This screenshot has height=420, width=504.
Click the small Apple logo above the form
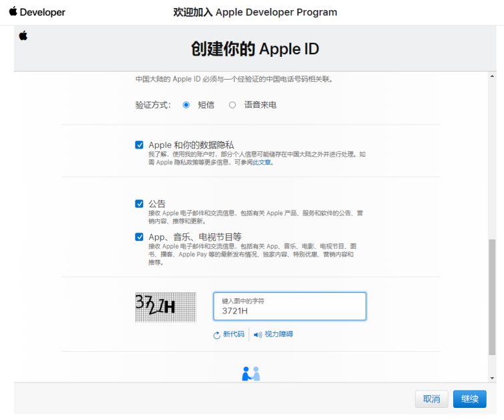pos(23,35)
